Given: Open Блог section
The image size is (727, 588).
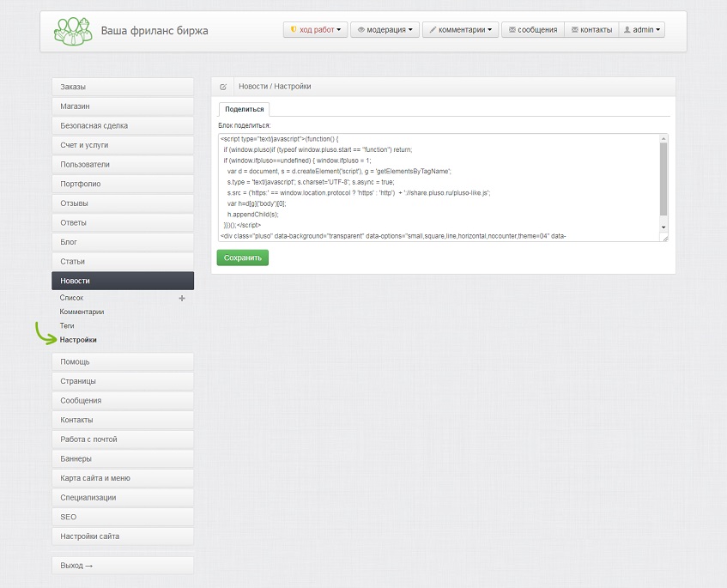Looking at the screenshot, I should 123,242.
